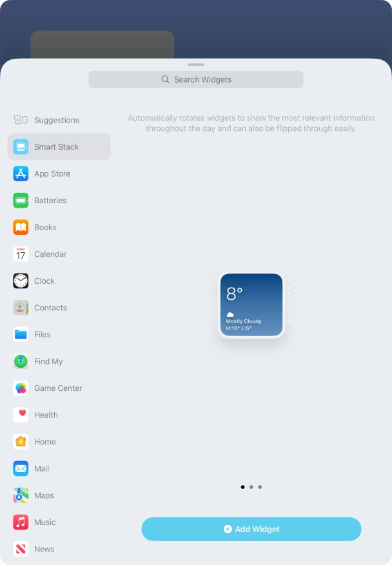Screen dimensions: 392x565
Task: Select the Find My label
Action: [x=48, y=361]
